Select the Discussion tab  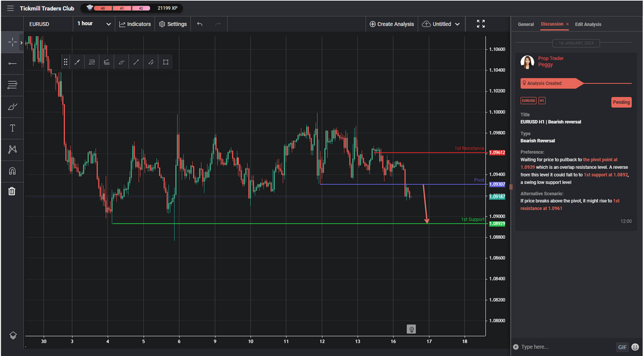pos(551,24)
